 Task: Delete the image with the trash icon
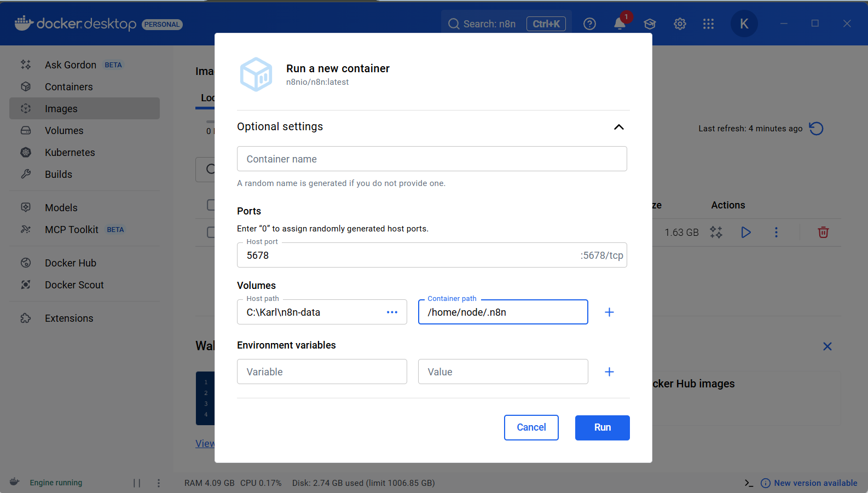point(823,232)
